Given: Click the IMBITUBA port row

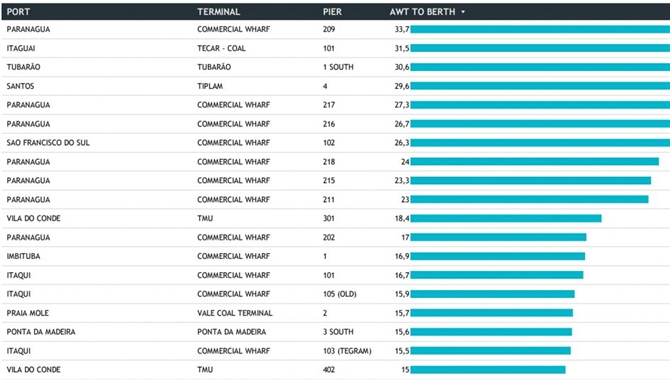Looking at the screenshot, I should (x=335, y=256).
